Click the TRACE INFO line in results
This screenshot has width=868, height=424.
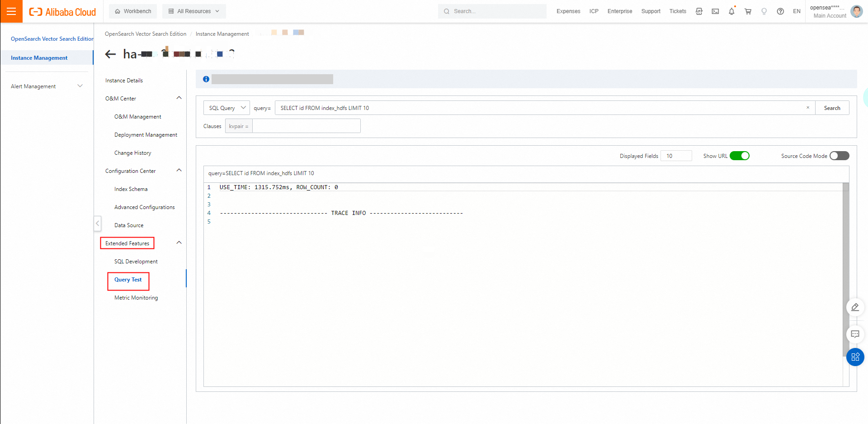pyautogui.click(x=341, y=213)
